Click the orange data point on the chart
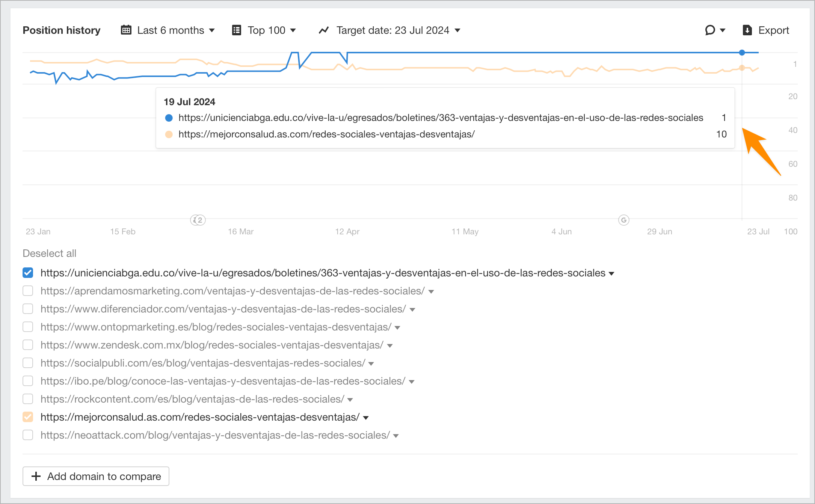This screenshot has height=504, width=815. [x=742, y=68]
